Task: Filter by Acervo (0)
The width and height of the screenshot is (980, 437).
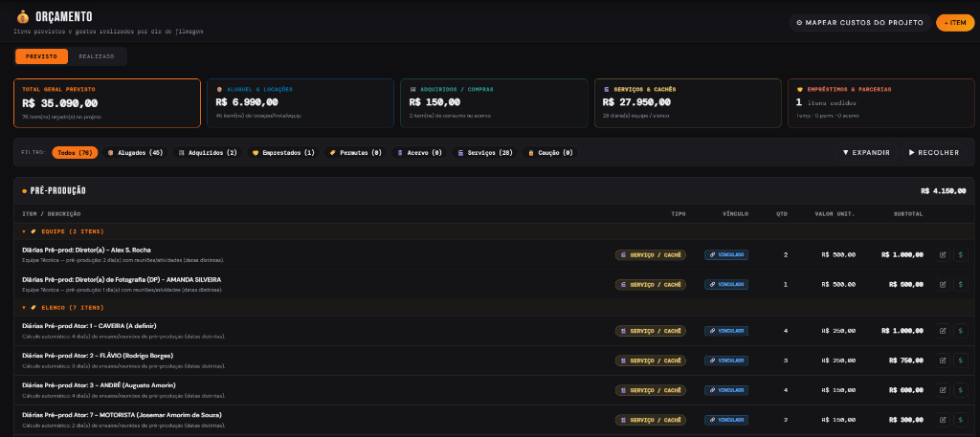Action: click(419, 152)
